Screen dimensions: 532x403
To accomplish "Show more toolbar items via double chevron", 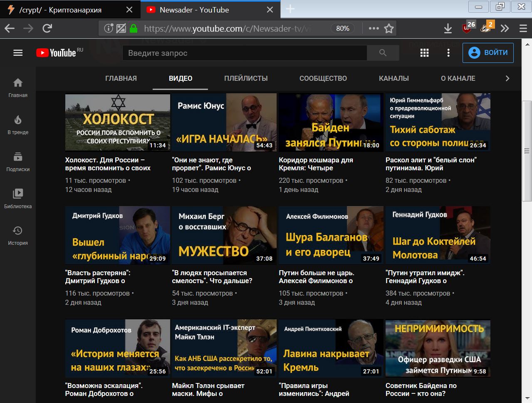I will coord(505,28).
